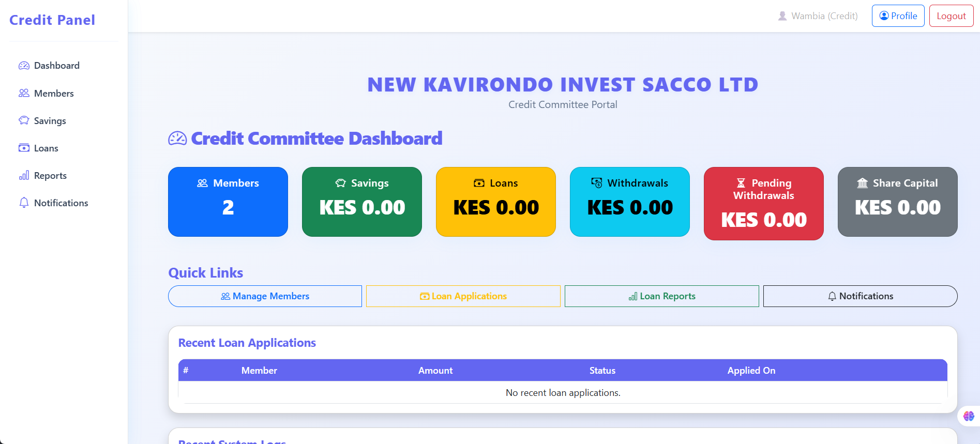Click the Members people icon in sidebar

24,93
